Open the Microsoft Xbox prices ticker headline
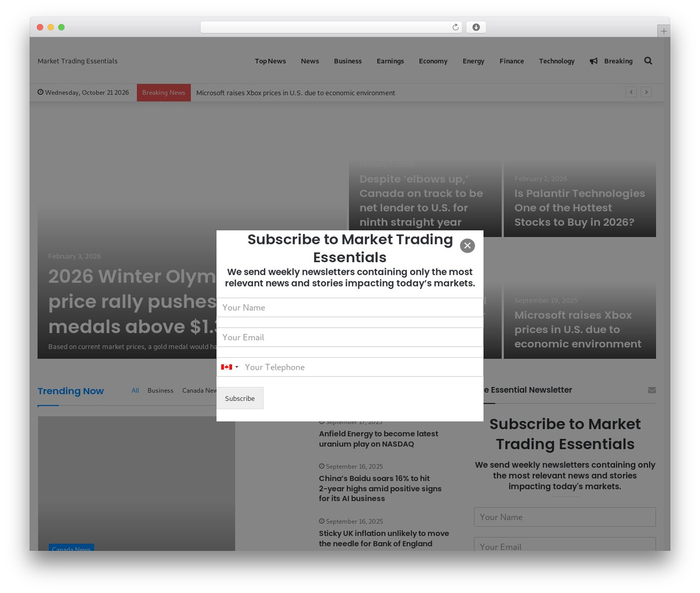700x593 pixels. click(x=295, y=93)
